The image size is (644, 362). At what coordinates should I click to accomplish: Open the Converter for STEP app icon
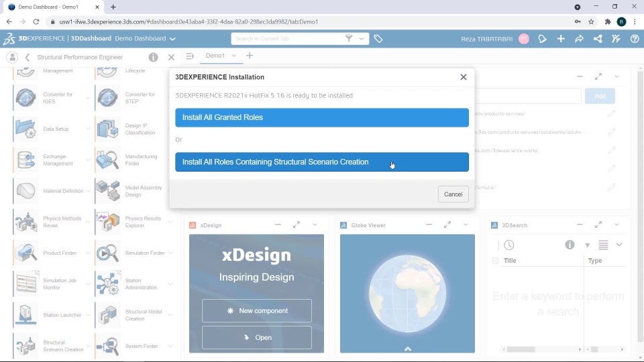coord(107,98)
